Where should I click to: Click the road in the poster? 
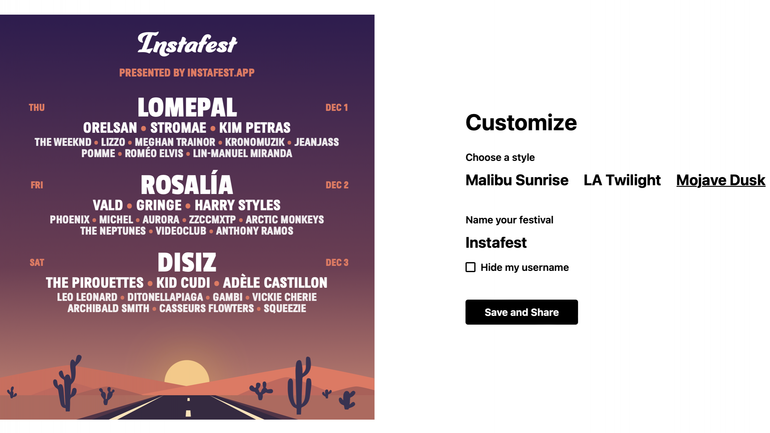tap(187, 406)
